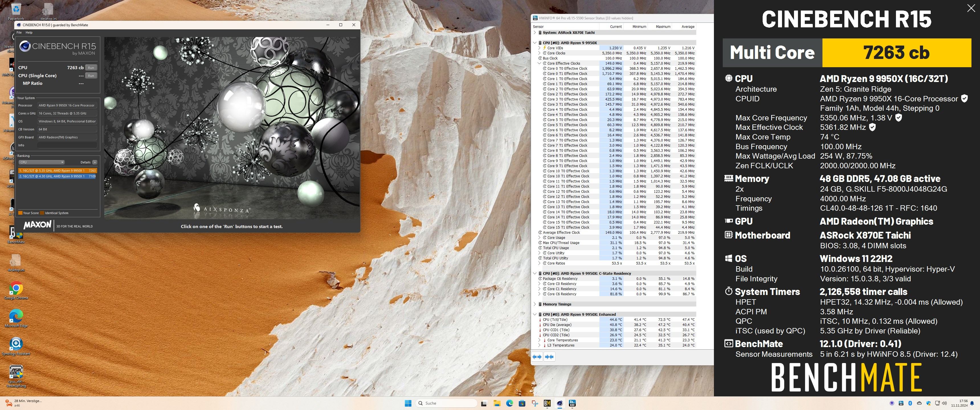Screen dimensions: 980x410
Task: Switch to Cinebench in the taskbar
Action: click(560, 403)
